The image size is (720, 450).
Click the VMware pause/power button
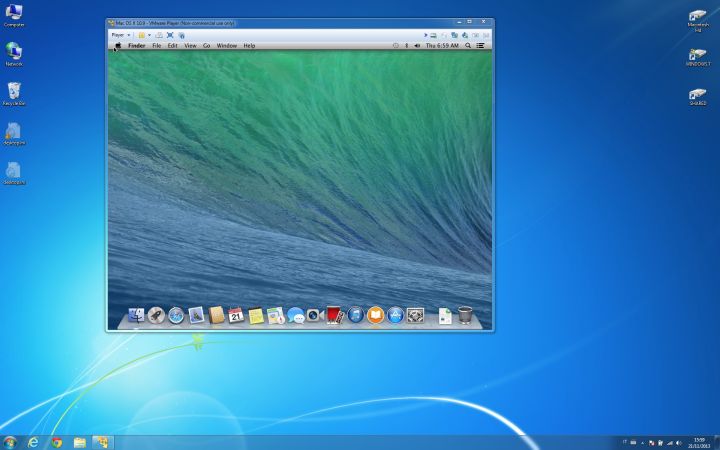pyautogui.click(x=141, y=35)
